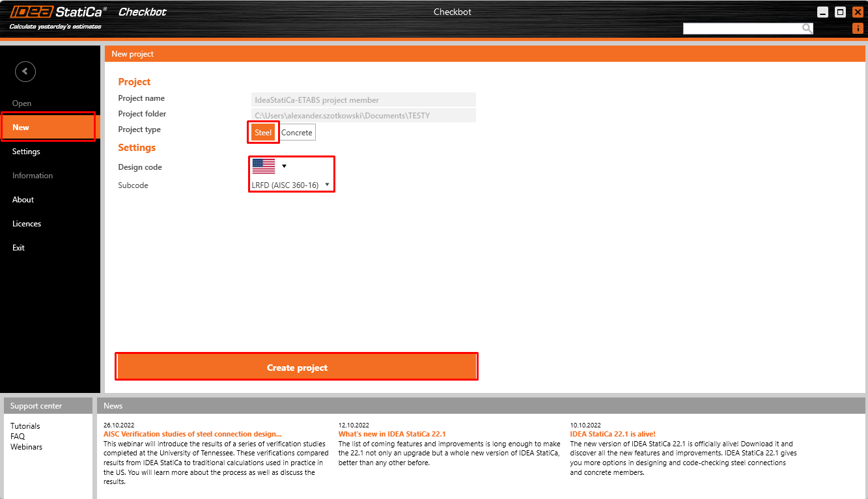The image size is (868, 499).
Task: Open the About section
Action: 23,199
